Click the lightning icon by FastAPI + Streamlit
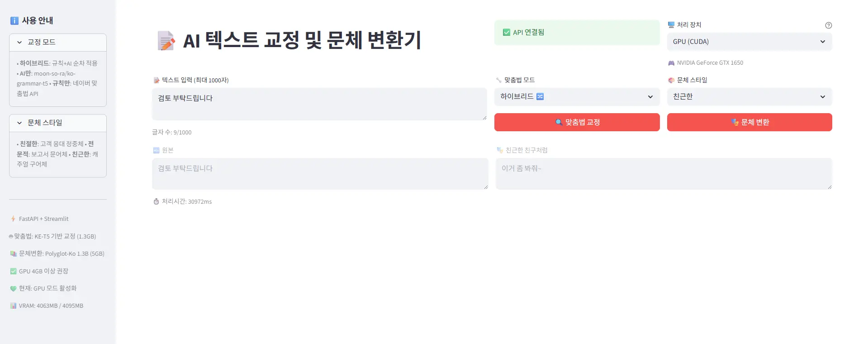Image resolution: width=868 pixels, height=344 pixels. (13, 219)
